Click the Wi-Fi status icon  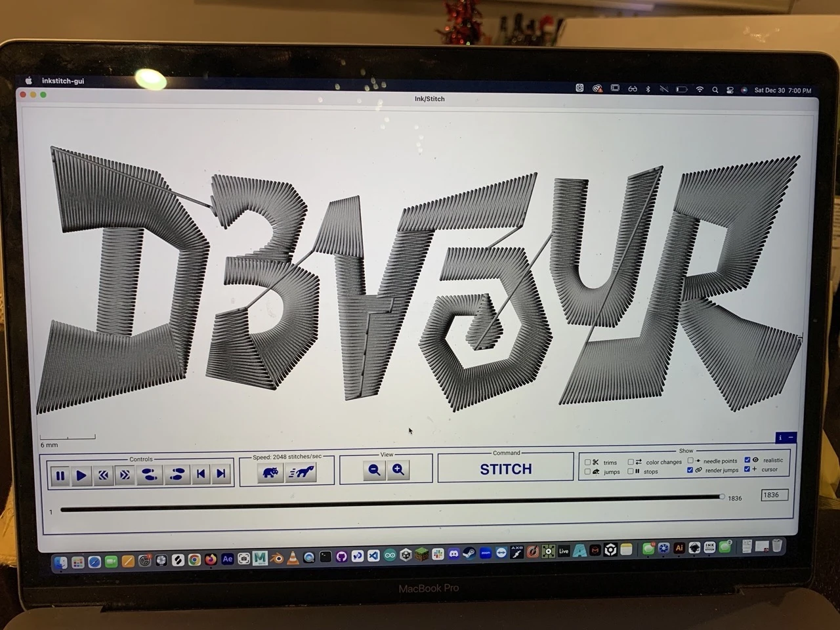pos(700,89)
